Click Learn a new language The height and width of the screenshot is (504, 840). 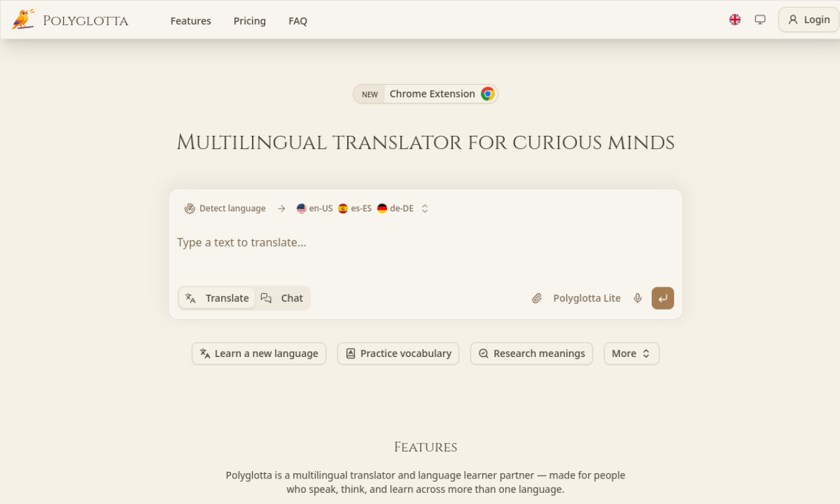259,353
